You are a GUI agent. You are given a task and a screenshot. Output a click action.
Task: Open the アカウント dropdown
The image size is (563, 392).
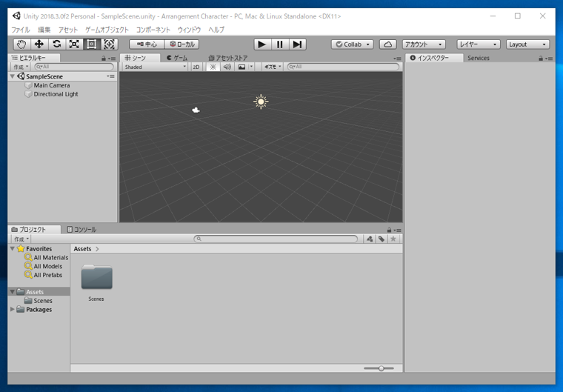(424, 44)
